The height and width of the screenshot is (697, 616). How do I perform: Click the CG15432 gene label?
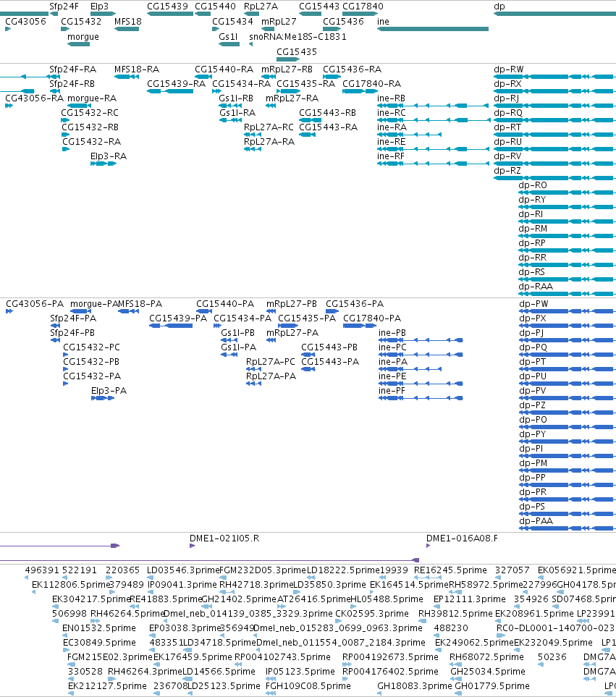[x=81, y=21]
